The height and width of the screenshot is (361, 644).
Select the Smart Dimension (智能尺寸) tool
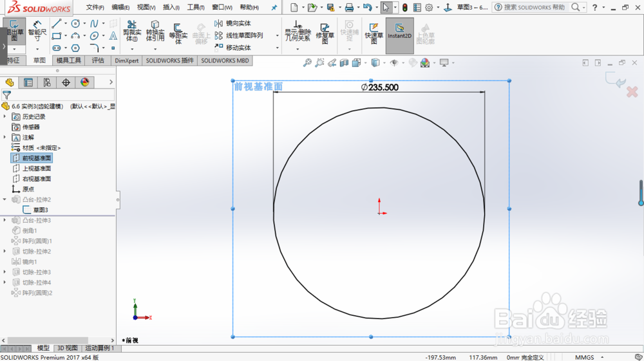[37, 31]
